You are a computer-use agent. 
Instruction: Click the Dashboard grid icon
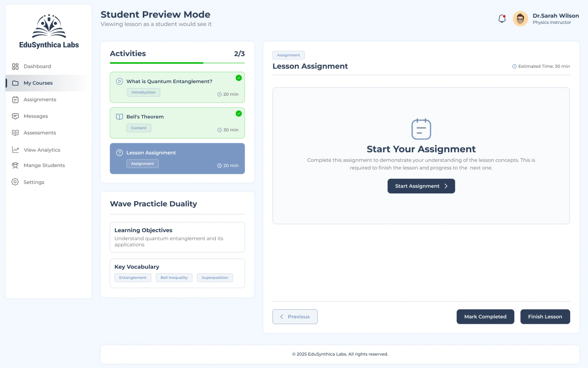coord(15,67)
